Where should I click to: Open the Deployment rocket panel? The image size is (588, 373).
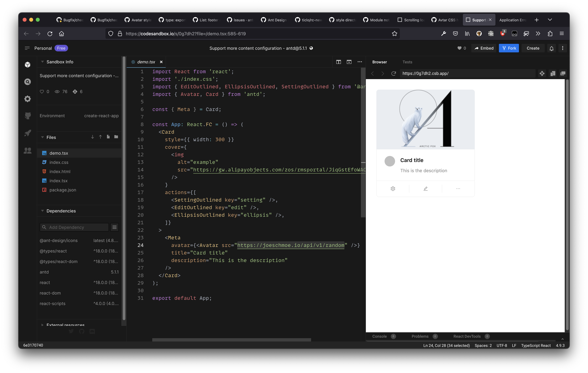(x=28, y=133)
